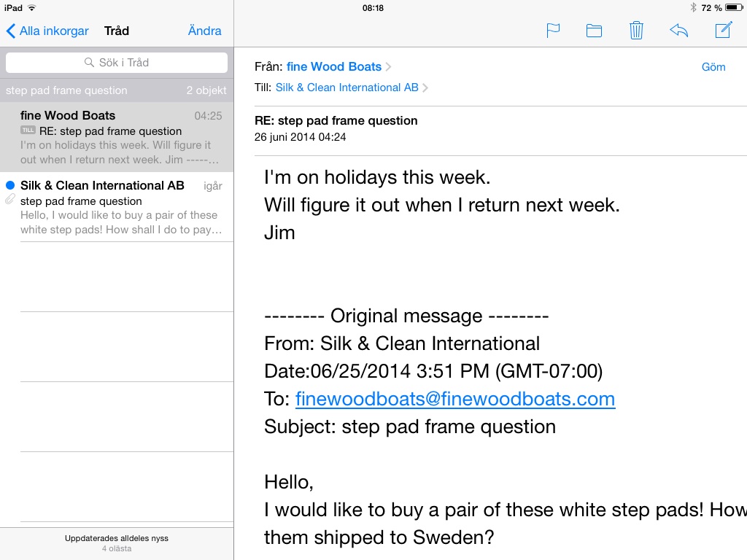Delete the email with the trash icon
The height and width of the screenshot is (560, 747).
click(x=636, y=31)
